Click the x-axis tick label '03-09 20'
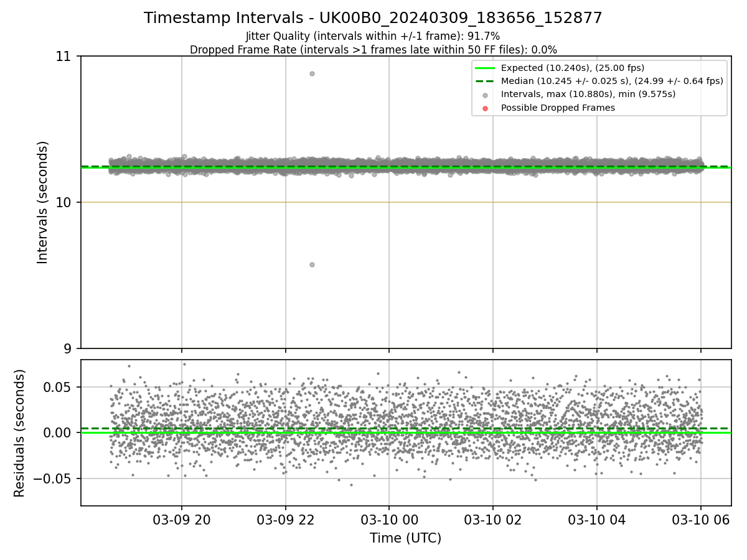The image size is (747, 560). 182,520
